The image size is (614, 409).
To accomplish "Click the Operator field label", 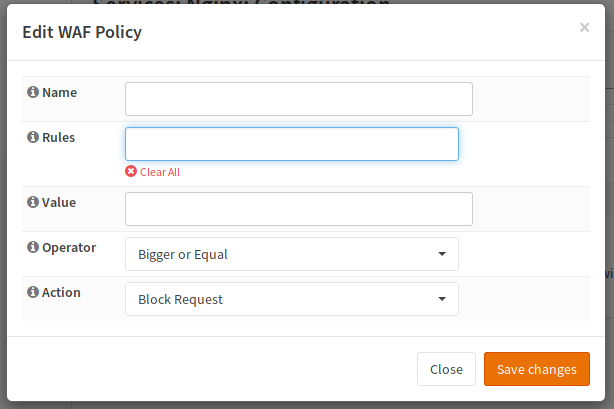I will tap(69, 247).
